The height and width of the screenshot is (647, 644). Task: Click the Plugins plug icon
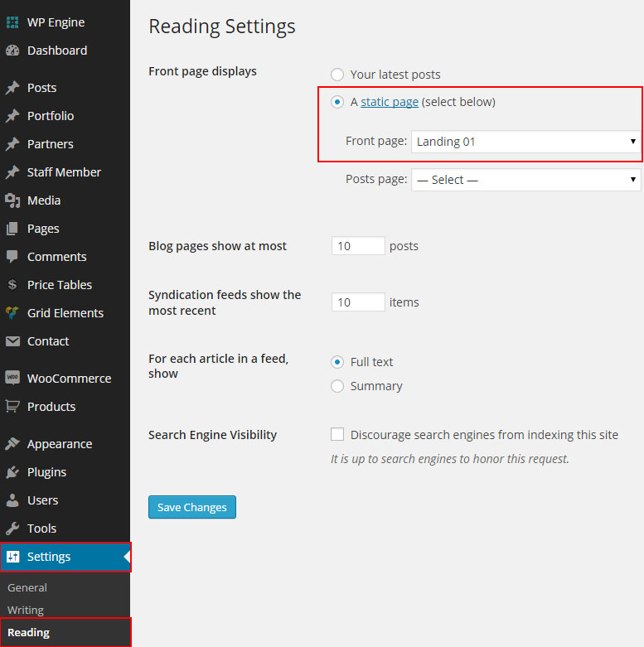(x=12, y=472)
